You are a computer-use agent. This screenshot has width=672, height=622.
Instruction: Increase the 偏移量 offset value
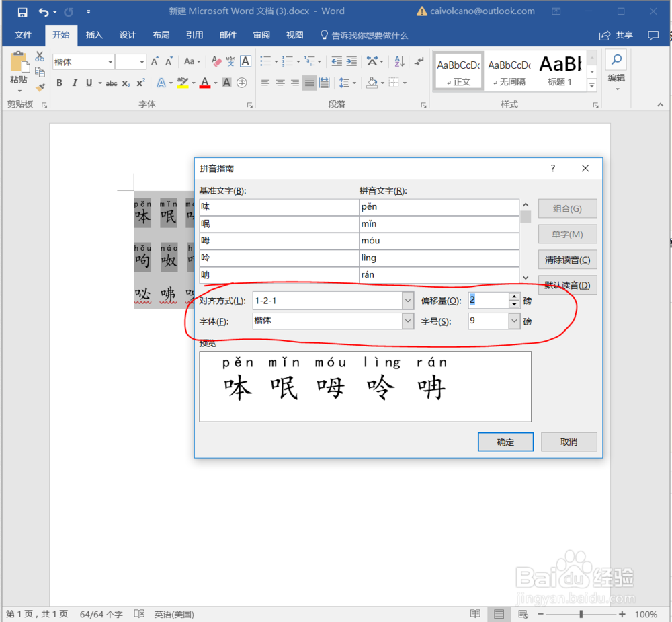click(514, 297)
